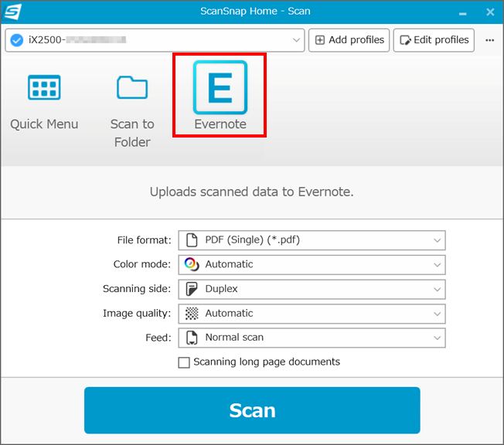Screen dimensions: 504x445
Task: Close the ScanSnap Home Scan window
Action: (490, 12)
